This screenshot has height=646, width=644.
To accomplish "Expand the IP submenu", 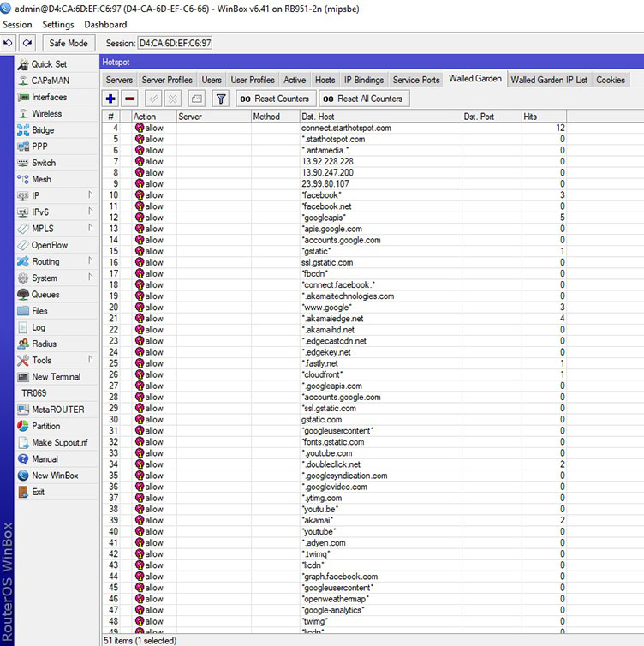I will (90, 194).
